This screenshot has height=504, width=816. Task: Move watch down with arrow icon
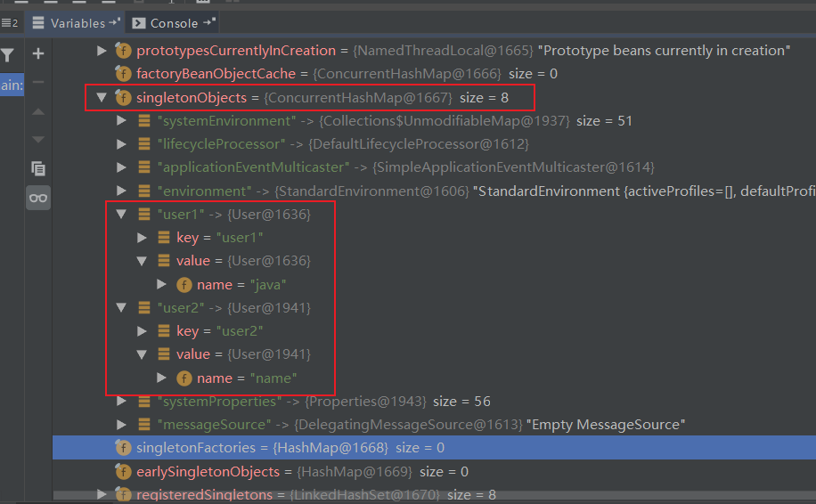(x=38, y=139)
